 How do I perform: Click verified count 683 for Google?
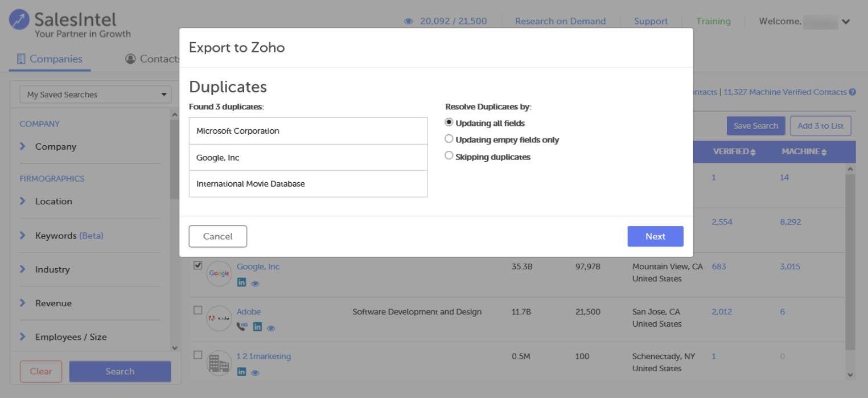719,266
